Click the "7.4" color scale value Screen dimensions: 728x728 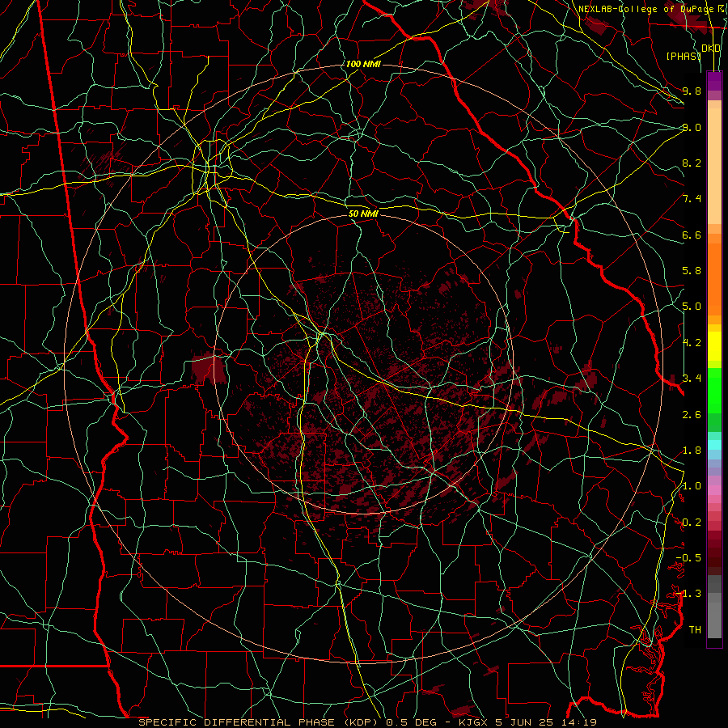pos(692,199)
